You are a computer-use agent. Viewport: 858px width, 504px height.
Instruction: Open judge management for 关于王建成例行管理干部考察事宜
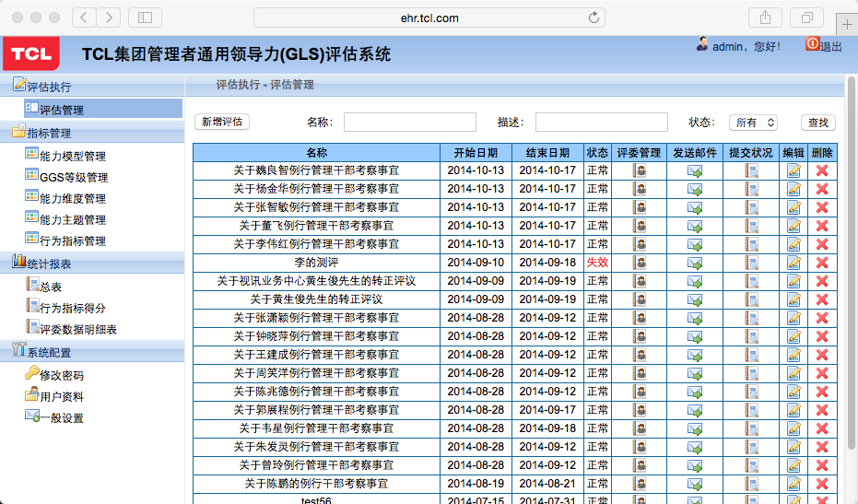640,355
